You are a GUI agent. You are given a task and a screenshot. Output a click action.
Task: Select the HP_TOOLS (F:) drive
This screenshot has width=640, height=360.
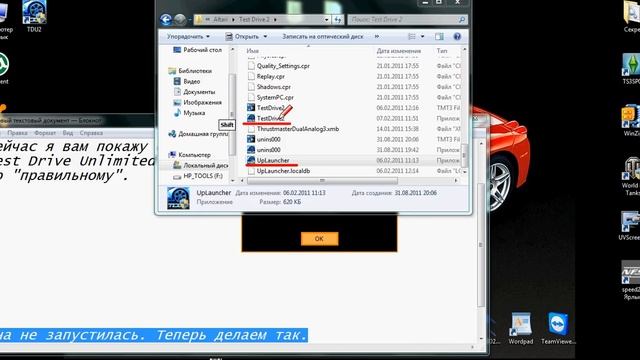click(198, 176)
